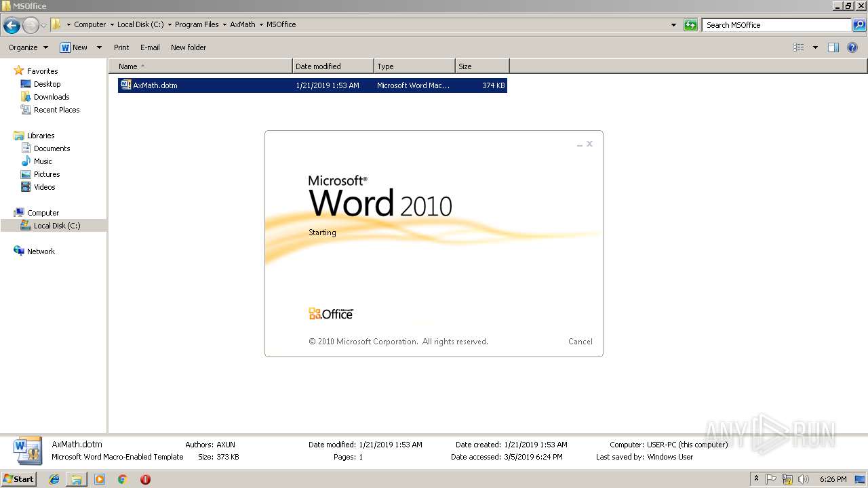
Task: Open address bar history dropdown
Action: pyautogui.click(x=673, y=25)
